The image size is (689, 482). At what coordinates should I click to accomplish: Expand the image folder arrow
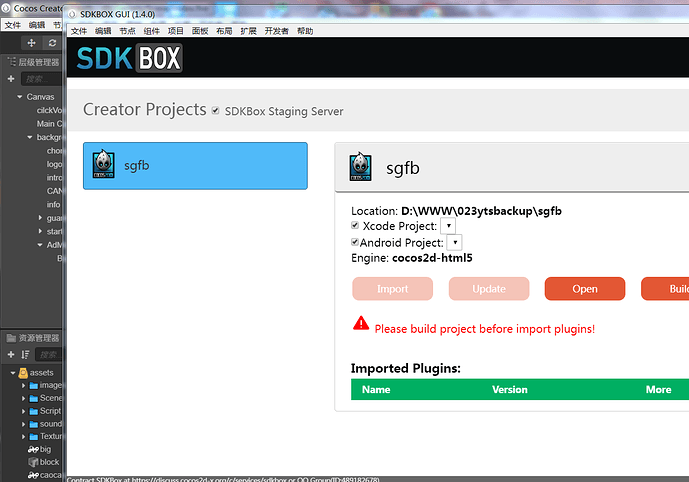23,385
